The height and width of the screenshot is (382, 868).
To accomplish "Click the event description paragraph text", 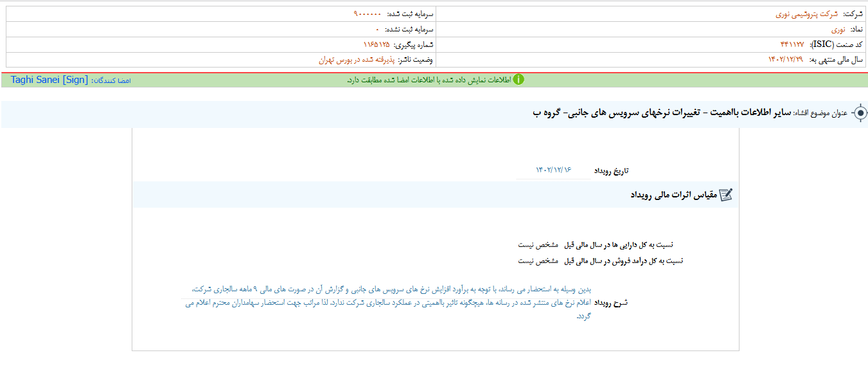I will (392, 303).
